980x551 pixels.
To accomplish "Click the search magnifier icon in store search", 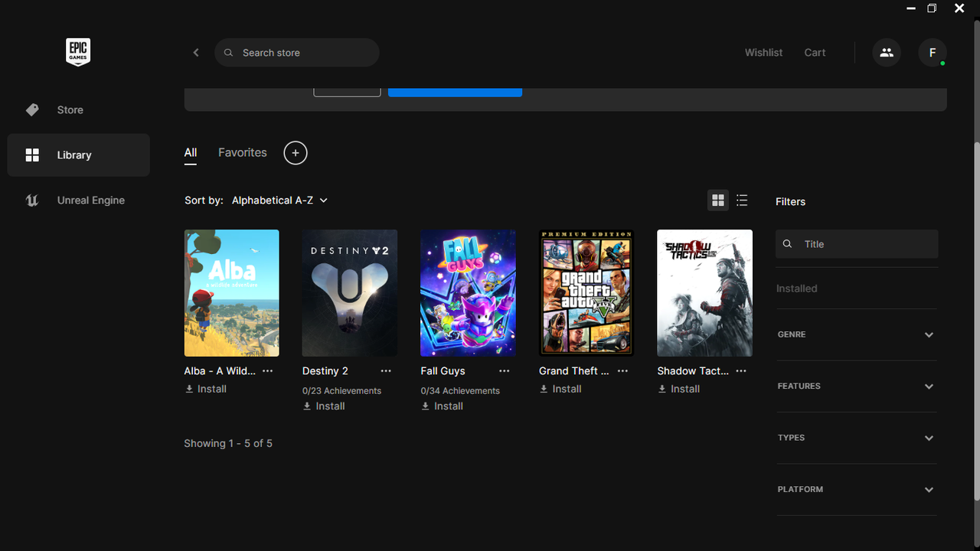I will (x=228, y=53).
